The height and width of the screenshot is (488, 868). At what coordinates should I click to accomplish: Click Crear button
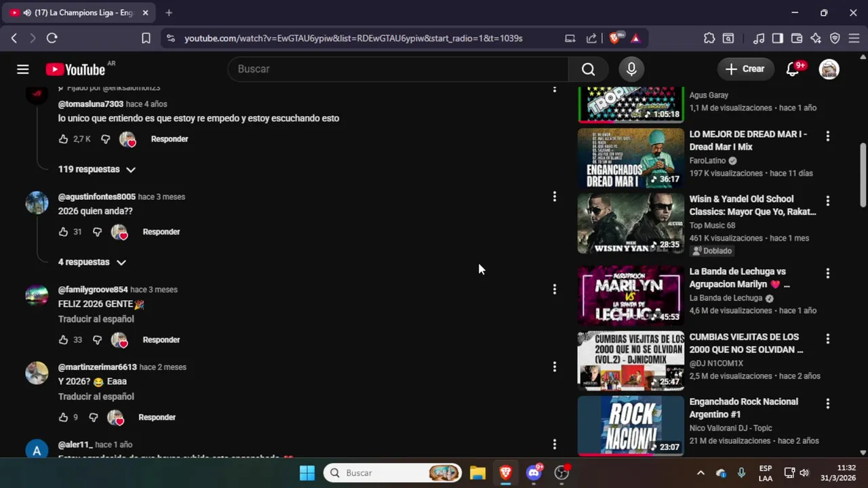point(745,69)
